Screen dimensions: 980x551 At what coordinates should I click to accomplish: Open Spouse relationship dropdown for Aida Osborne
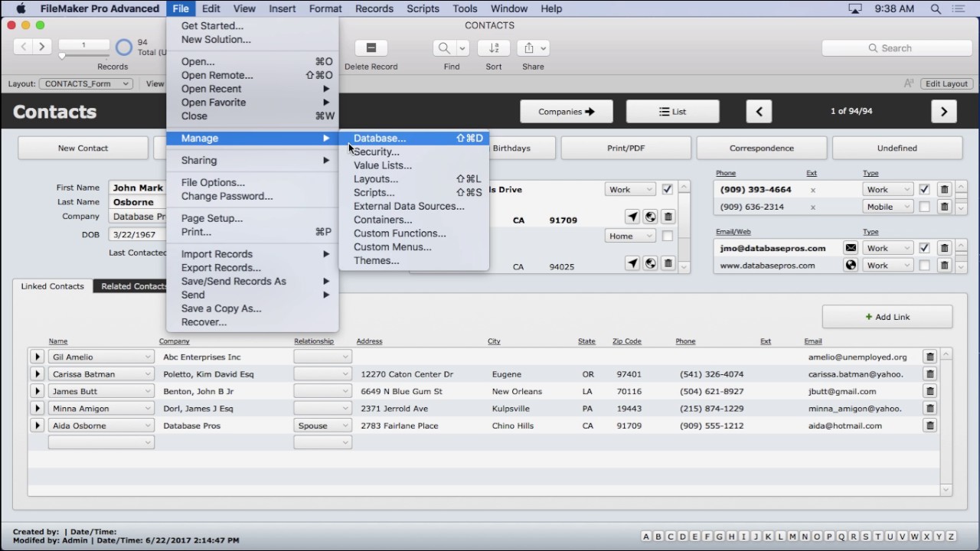point(322,425)
